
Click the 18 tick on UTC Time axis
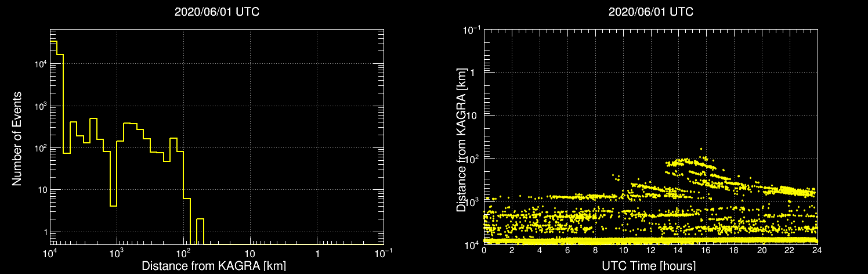click(x=734, y=251)
